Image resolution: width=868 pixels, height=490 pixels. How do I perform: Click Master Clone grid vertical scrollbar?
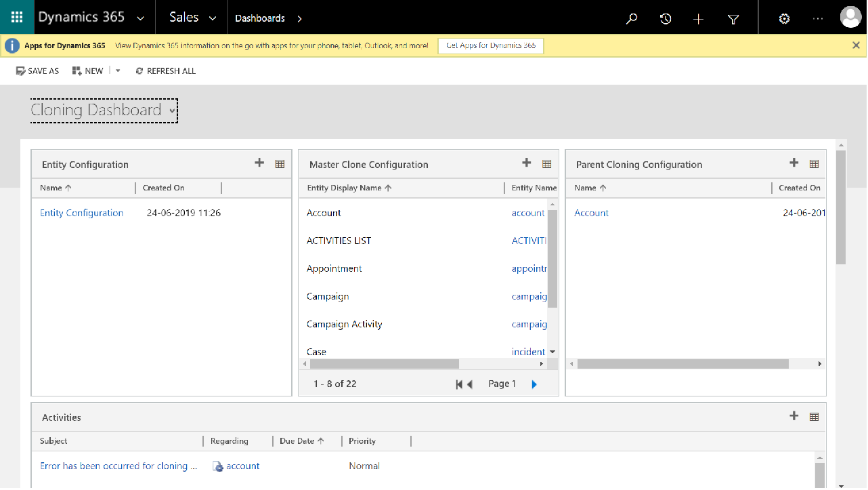pyautogui.click(x=552, y=259)
